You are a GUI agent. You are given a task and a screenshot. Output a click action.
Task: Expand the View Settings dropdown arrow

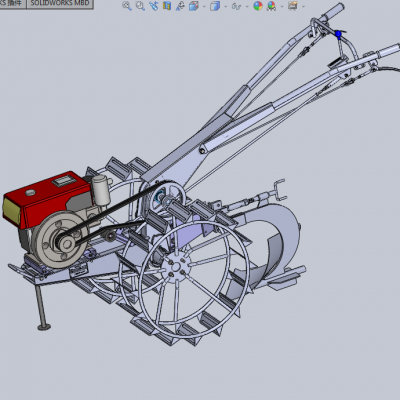click(303, 6)
